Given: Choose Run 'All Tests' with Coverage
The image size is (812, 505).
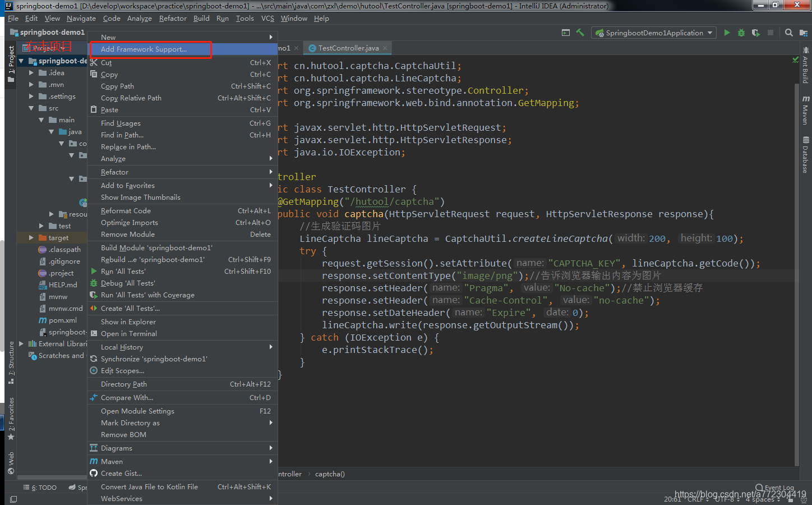Looking at the screenshot, I should (182, 295).
